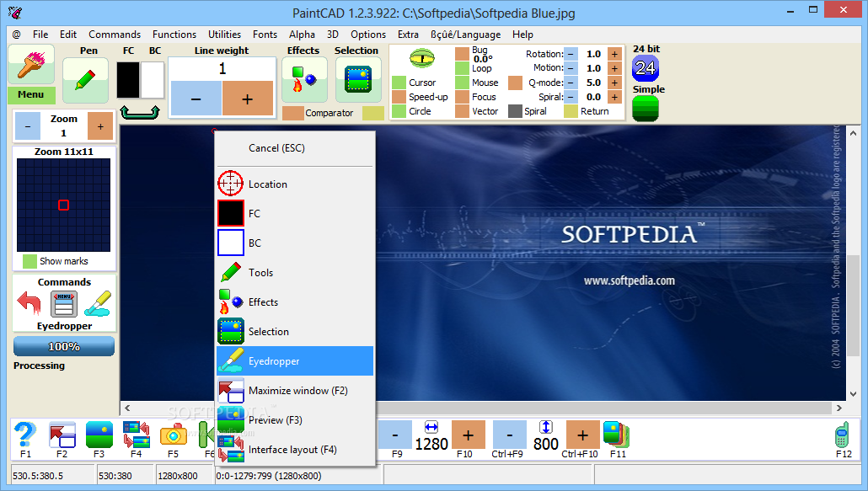Toggle the Vector option box
868x491 pixels.
(x=463, y=111)
